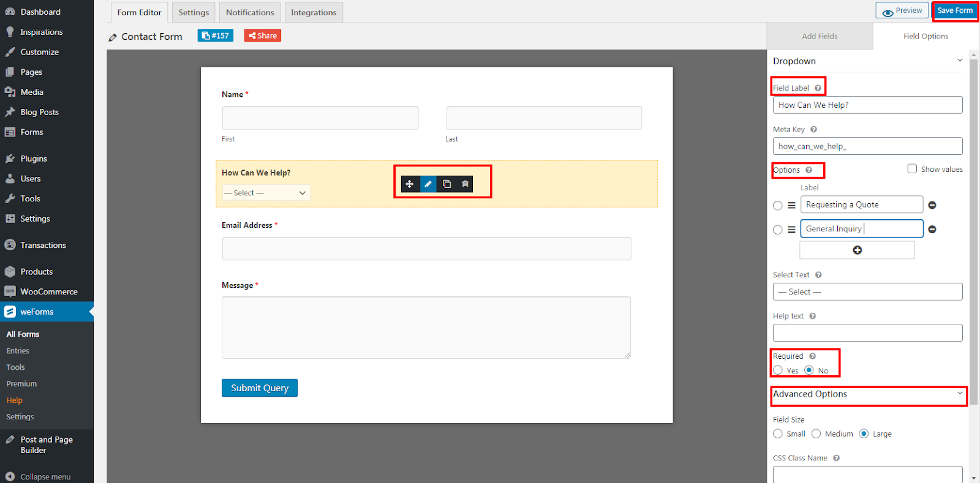Duplicate the How Can We Help field
980x483 pixels.
(x=447, y=184)
